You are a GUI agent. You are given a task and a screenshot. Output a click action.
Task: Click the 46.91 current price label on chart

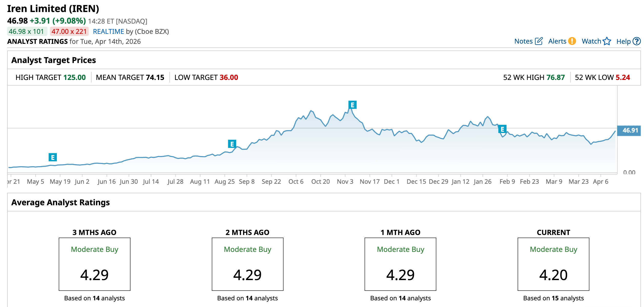(630, 130)
